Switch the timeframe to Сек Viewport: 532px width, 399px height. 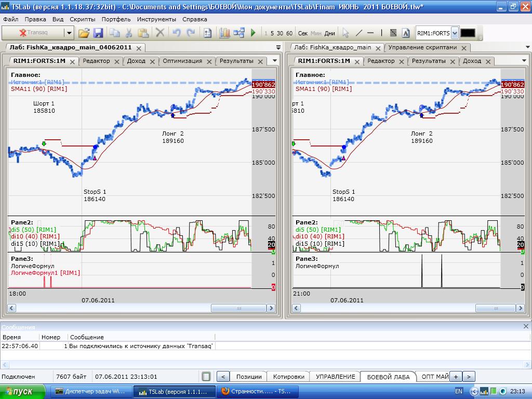tap(303, 33)
